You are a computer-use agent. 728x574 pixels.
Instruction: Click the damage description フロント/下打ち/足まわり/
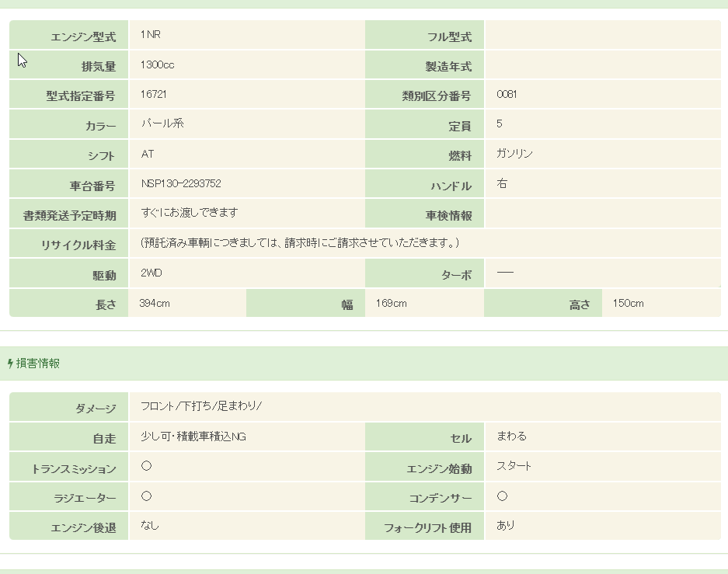pos(201,406)
